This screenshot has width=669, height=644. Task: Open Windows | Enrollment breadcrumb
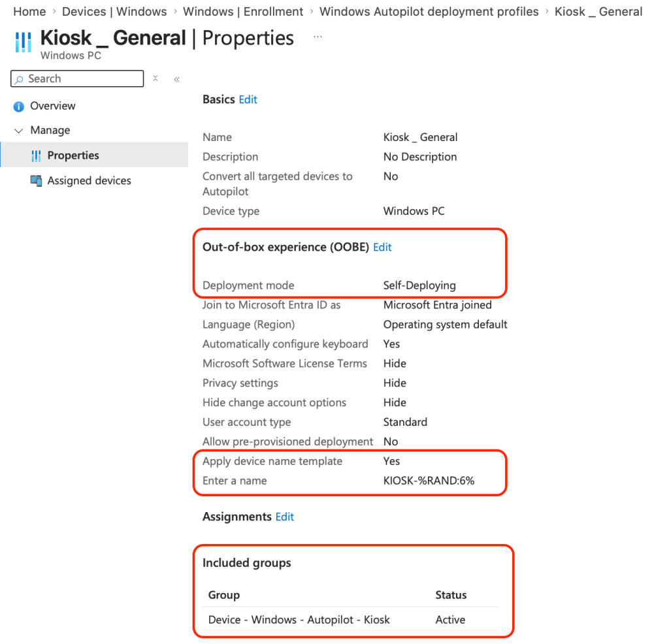tap(243, 12)
